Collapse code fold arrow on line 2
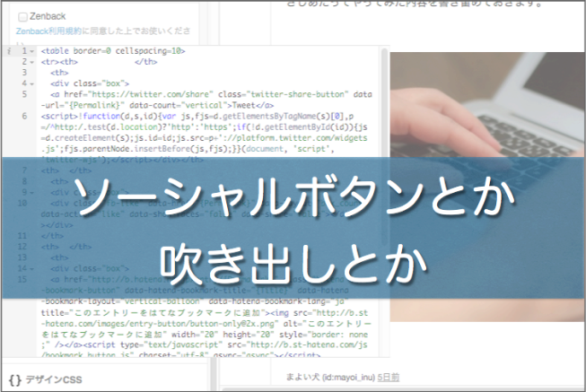 [x=32, y=62]
